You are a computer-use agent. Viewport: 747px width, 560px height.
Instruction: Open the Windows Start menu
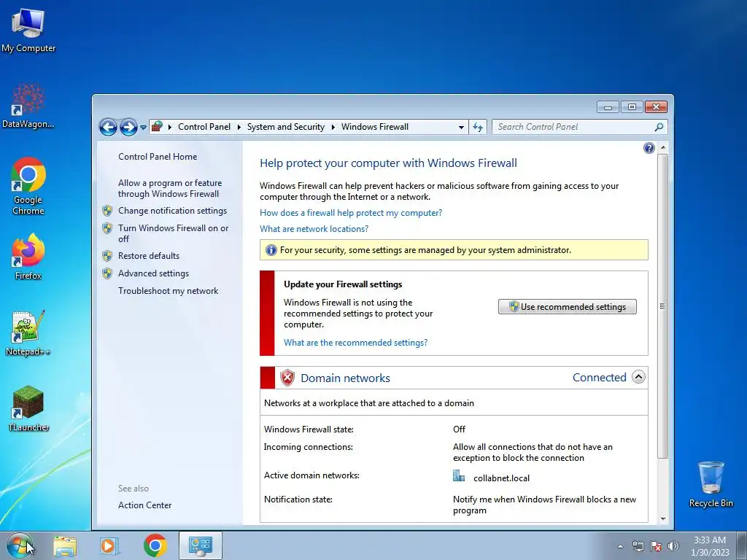[x=20, y=545]
